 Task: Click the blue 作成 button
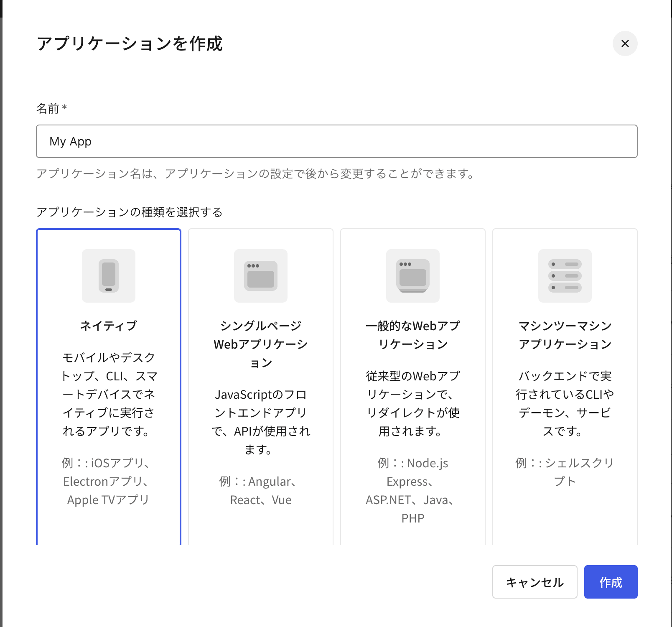click(x=611, y=582)
